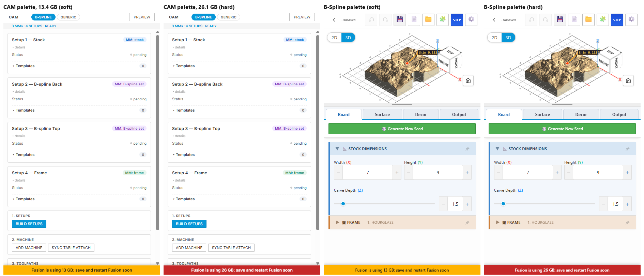Click BUILD SETUPS in the soft CAM palette
This screenshot has height=276, width=644.
29,224
